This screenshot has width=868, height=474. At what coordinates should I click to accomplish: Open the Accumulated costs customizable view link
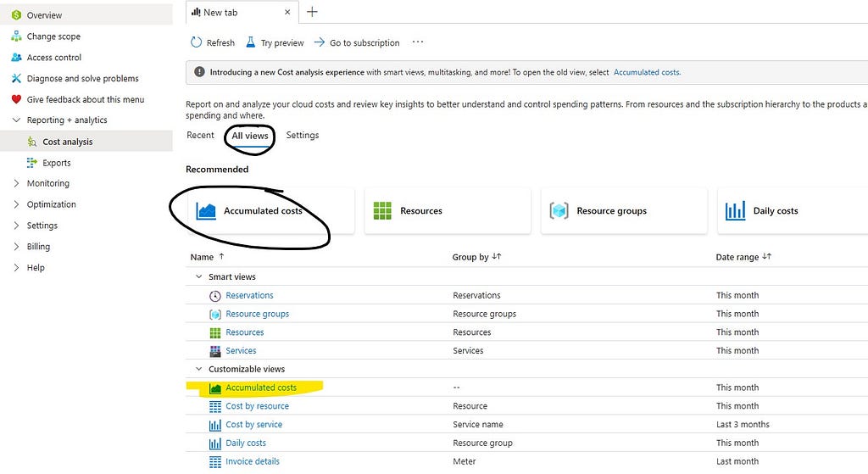[x=261, y=388]
